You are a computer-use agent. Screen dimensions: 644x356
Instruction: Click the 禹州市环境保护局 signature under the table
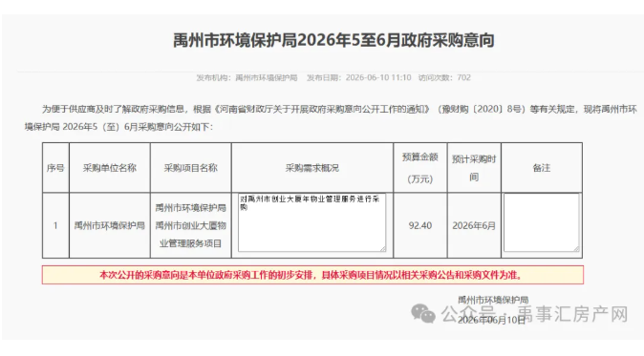coord(493,300)
